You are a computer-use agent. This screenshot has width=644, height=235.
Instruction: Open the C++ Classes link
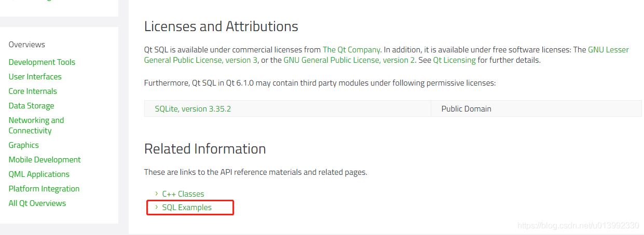(183, 194)
